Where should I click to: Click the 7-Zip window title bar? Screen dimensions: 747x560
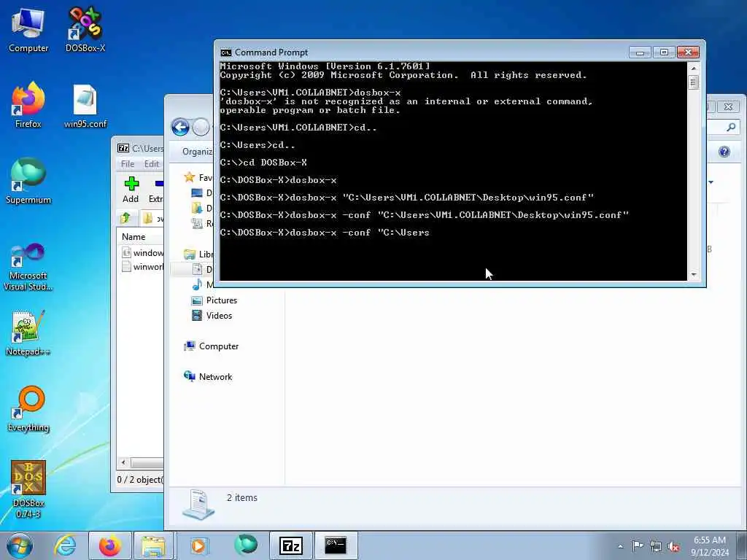point(140,148)
